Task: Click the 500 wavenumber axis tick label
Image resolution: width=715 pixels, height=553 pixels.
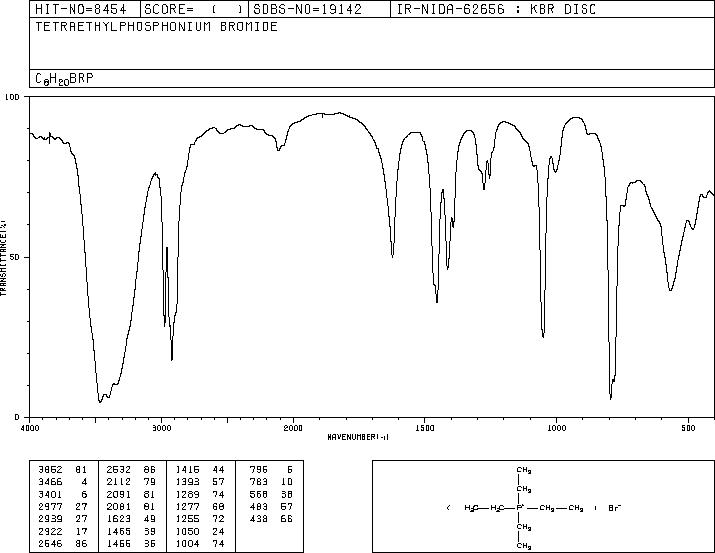Action: pos(688,428)
